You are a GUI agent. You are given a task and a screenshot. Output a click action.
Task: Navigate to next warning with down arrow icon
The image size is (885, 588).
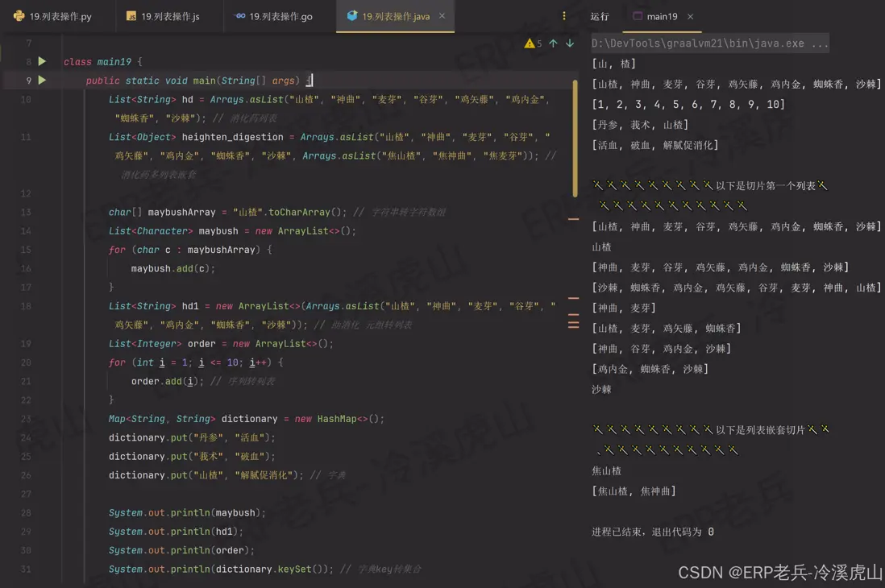571,43
